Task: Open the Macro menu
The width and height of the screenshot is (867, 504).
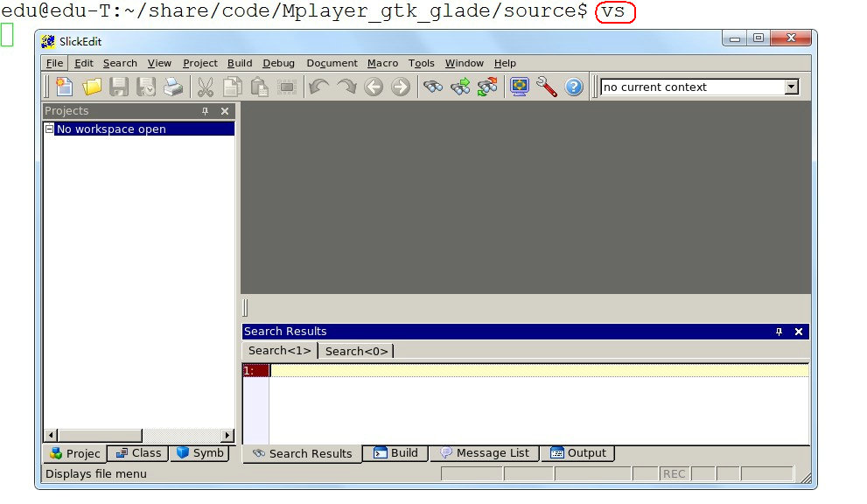Action: click(382, 63)
